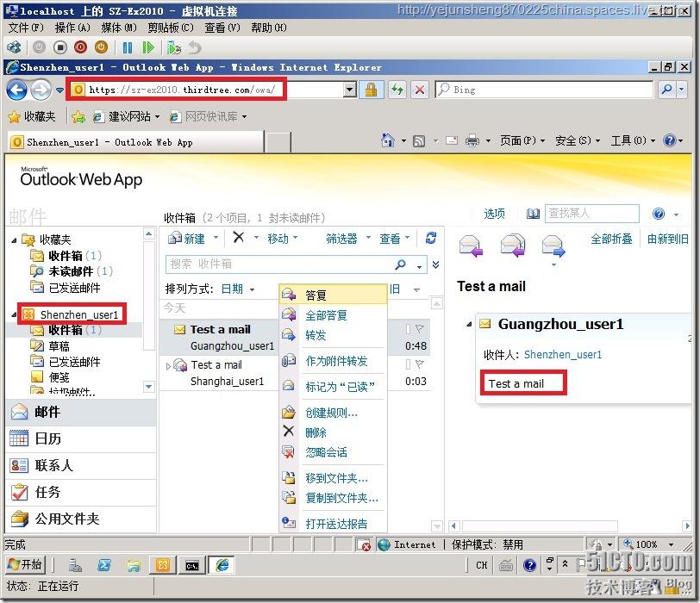Toggle category box for Shanghai_user1 mail

click(x=408, y=364)
